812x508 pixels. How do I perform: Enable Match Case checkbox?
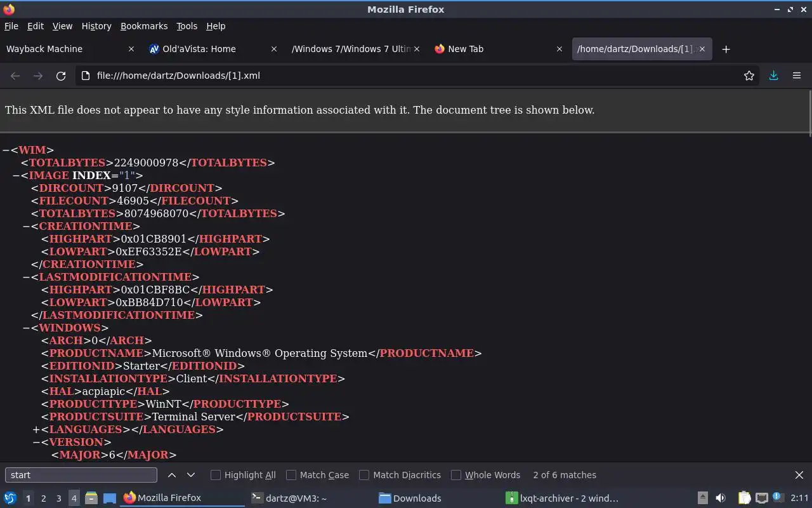click(291, 475)
